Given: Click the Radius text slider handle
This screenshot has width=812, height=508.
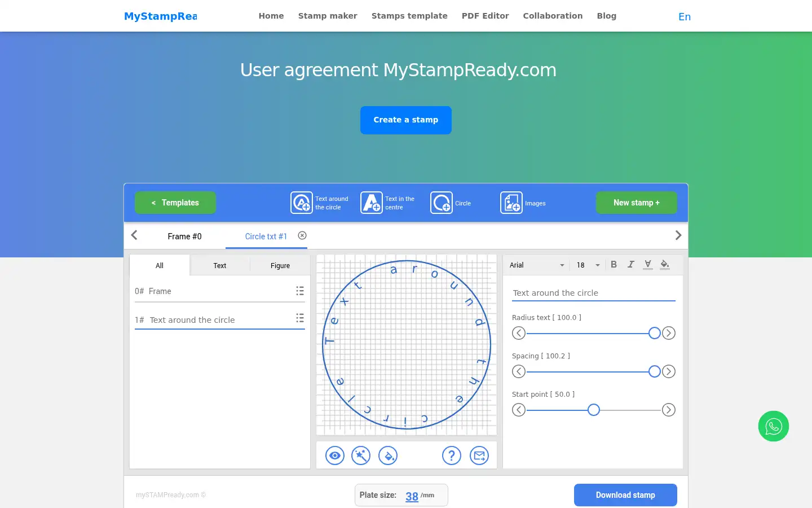Looking at the screenshot, I should pyautogui.click(x=655, y=333).
